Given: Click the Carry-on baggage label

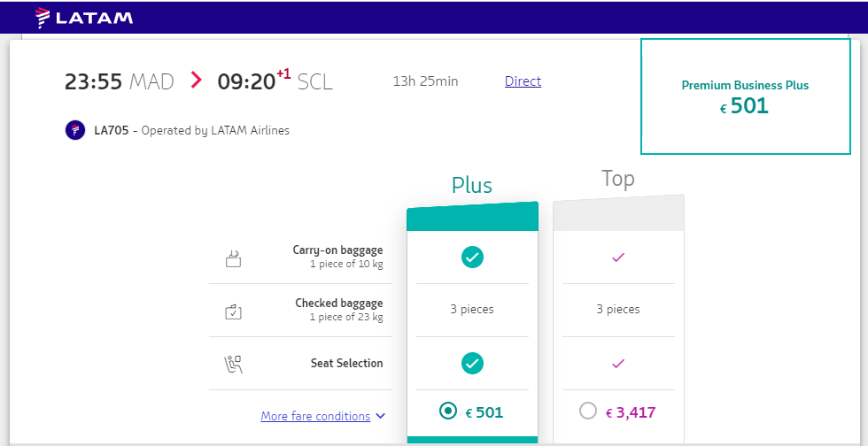Looking at the screenshot, I should tap(337, 250).
